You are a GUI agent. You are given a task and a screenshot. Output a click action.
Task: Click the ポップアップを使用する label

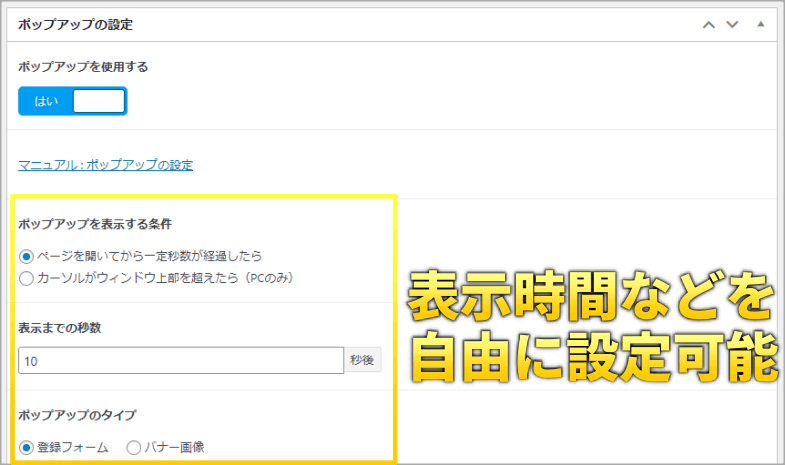pyautogui.click(x=83, y=67)
